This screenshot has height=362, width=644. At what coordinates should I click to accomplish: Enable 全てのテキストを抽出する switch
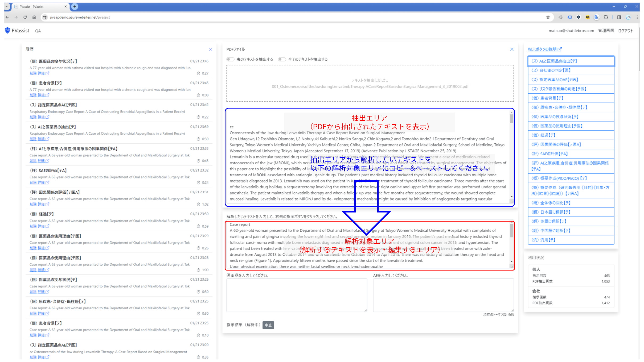(282, 59)
